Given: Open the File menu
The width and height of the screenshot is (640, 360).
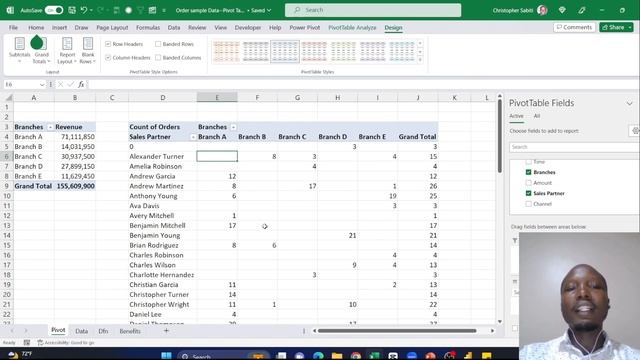Looking at the screenshot, I should pos(13,27).
